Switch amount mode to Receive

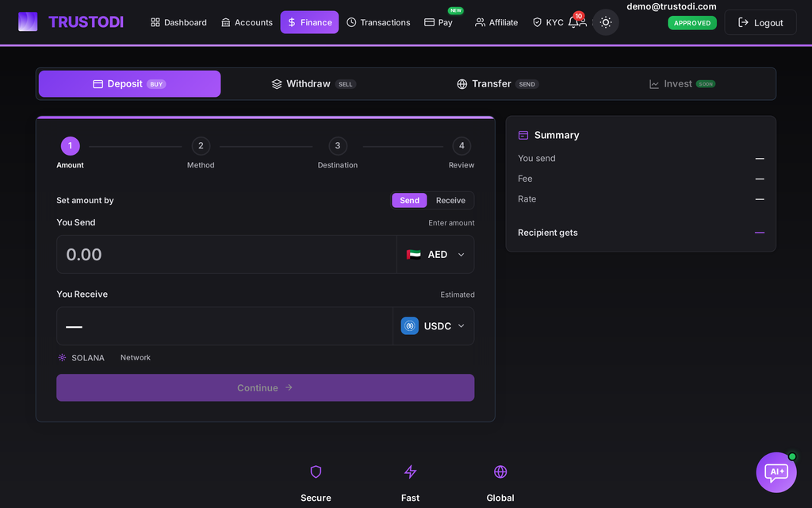point(450,201)
